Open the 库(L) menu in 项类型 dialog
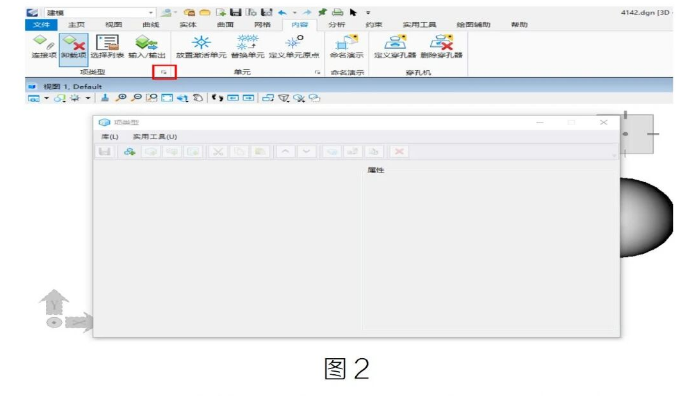Image resolution: width=697 pixels, height=396 pixels. [x=109, y=137]
